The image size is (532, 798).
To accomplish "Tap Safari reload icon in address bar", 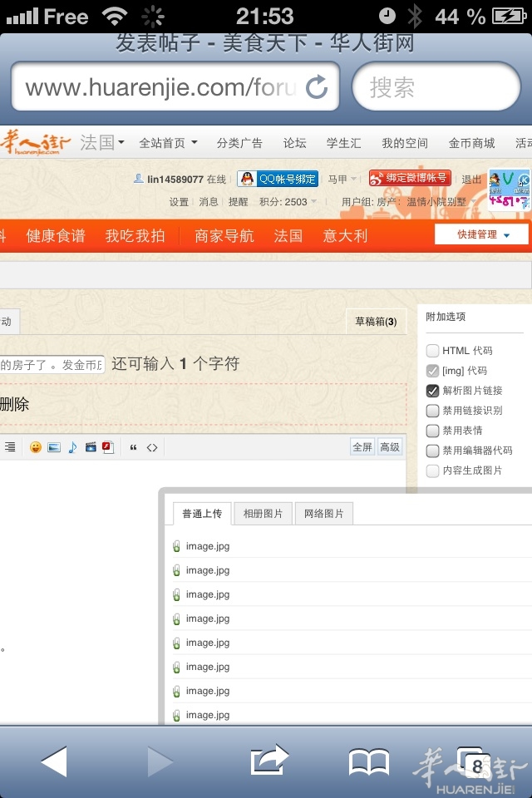I will pos(317,86).
